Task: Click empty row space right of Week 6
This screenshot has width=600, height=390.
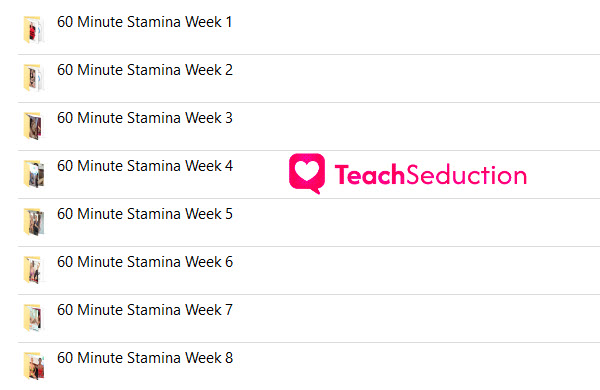Action: pos(417,271)
